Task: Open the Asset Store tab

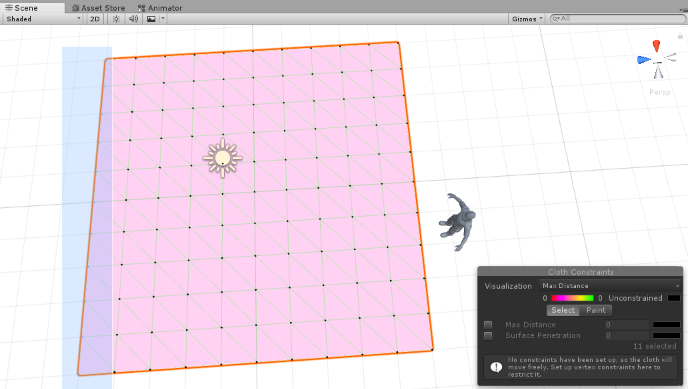Action: coord(98,8)
